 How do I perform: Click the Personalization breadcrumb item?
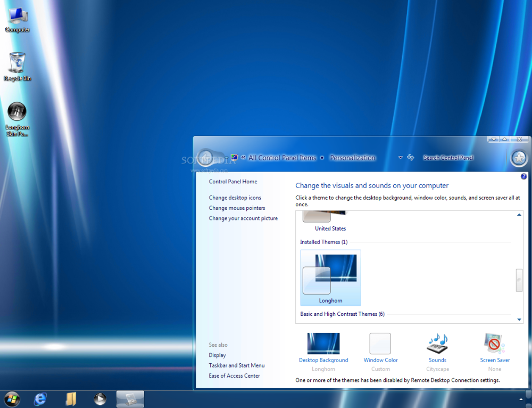[353, 158]
